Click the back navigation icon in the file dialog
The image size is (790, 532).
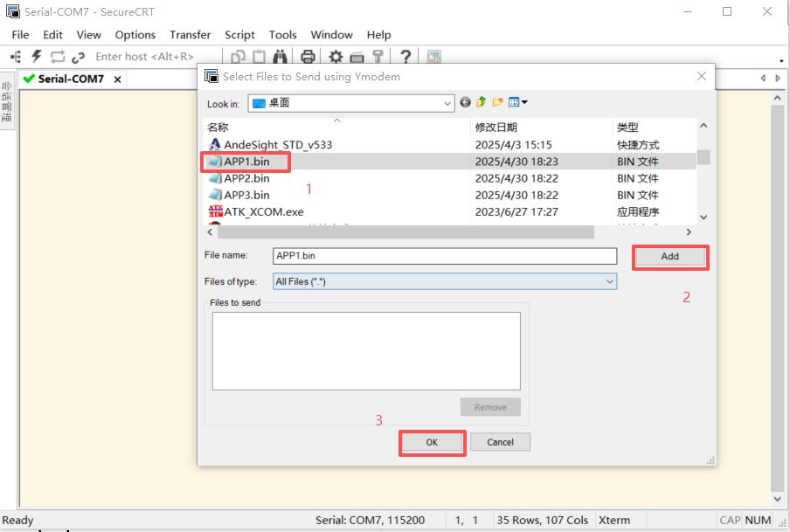tap(465, 102)
